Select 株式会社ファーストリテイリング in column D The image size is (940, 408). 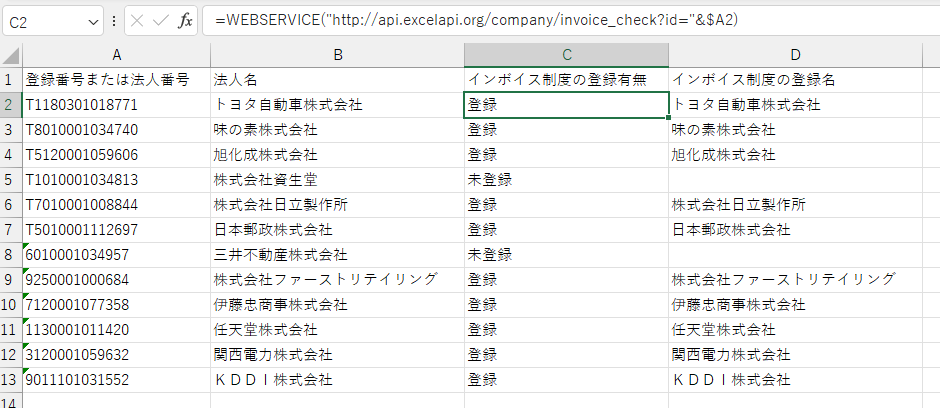(x=783, y=279)
